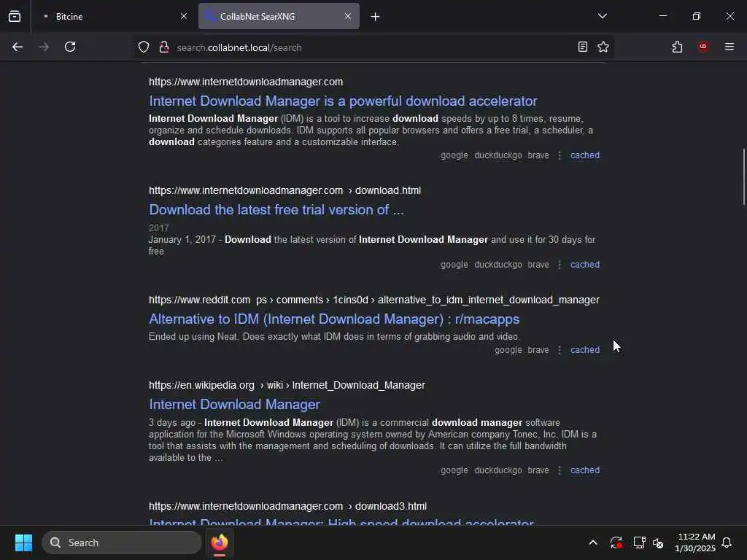Open Firefox application hamburger menu
Image resolution: width=747 pixels, height=560 pixels.
pos(729,47)
